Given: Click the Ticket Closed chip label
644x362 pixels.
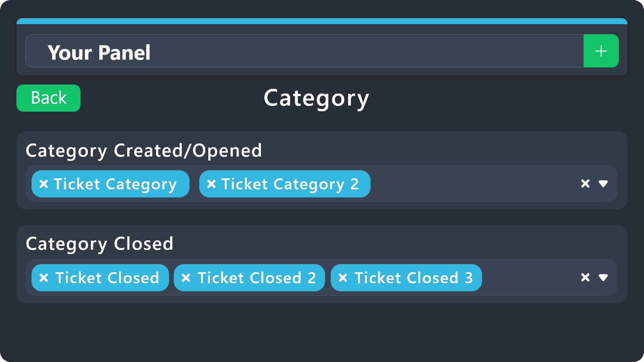Looking at the screenshot, I should (107, 278).
